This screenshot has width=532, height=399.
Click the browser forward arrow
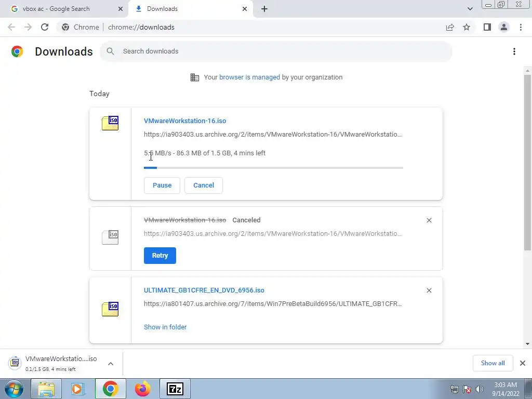(28, 27)
